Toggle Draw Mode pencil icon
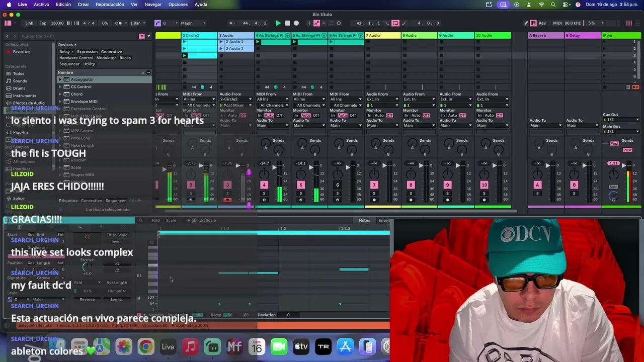 (x=526, y=23)
